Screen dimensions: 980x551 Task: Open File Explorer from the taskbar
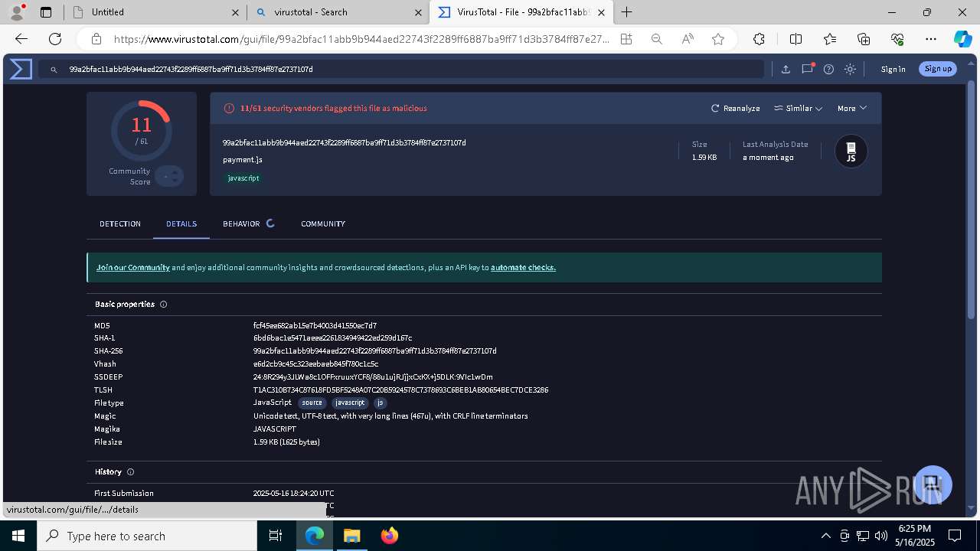pos(351,536)
